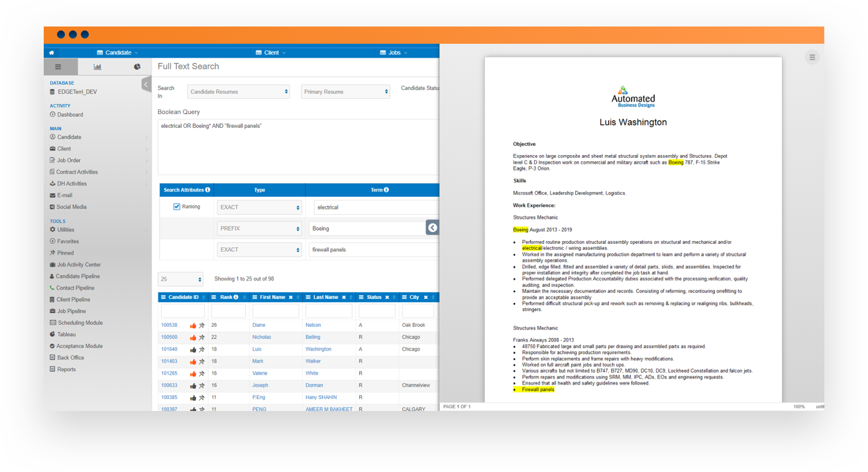868x472 pixels.
Task: Open the Nelson last name link
Action: pos(313,325)
